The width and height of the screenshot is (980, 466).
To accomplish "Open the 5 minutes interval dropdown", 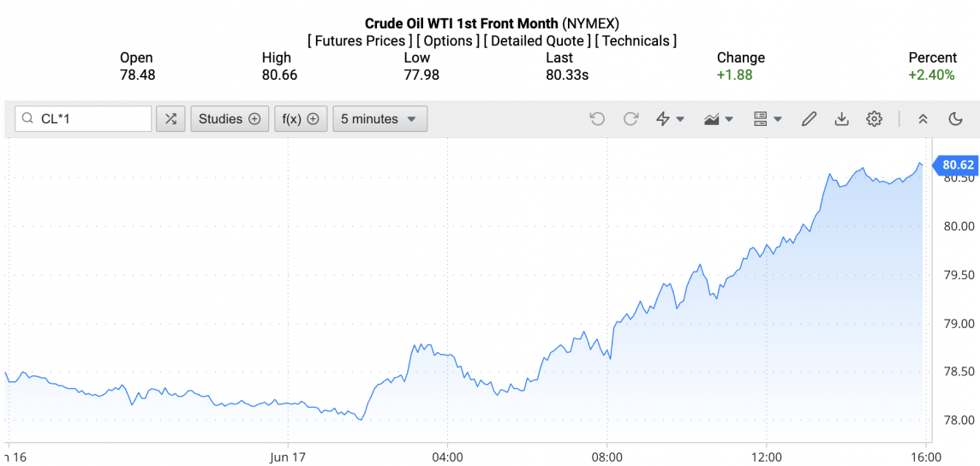I will tap(379, 119).
